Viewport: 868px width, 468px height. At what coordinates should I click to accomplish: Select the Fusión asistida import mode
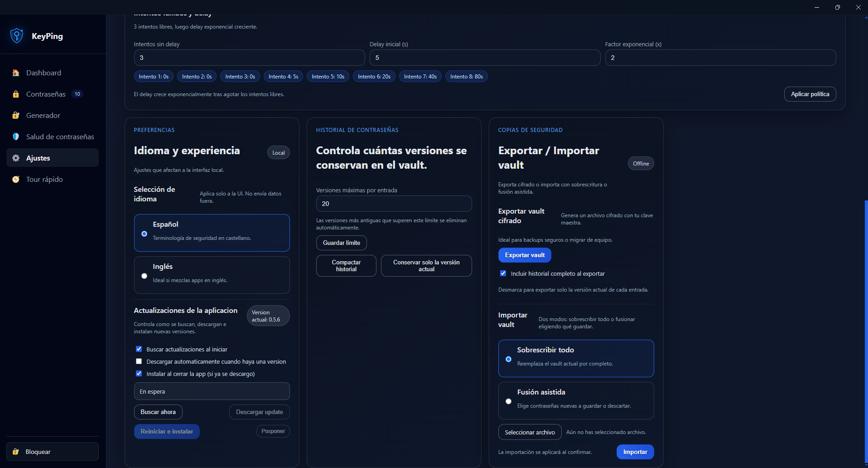(508, 401)
